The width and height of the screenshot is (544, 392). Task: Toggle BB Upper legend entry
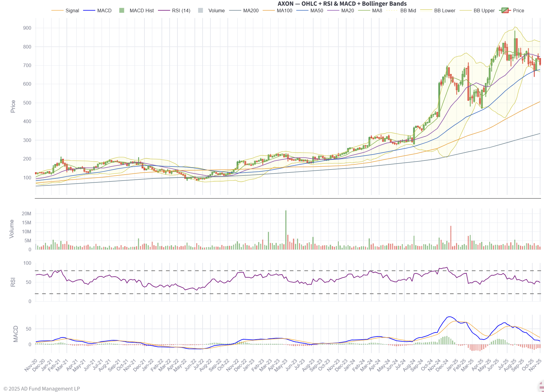[477, 10]
